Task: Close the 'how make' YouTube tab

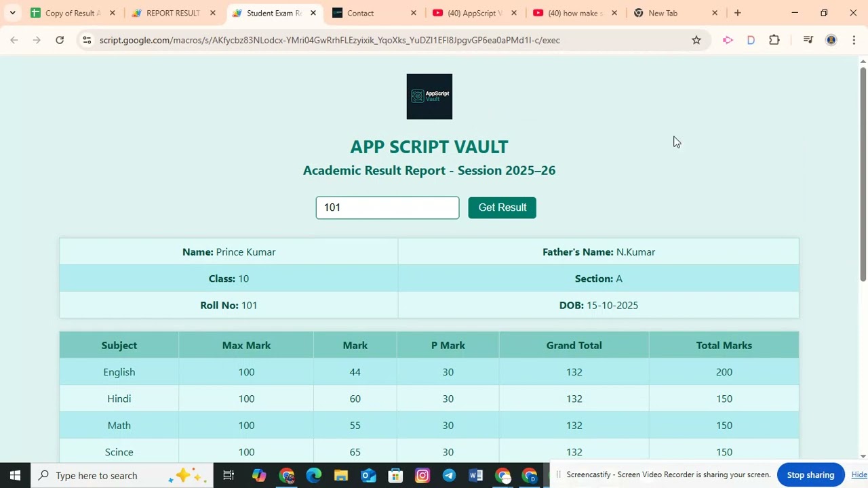Action: [x=614, y=13]
